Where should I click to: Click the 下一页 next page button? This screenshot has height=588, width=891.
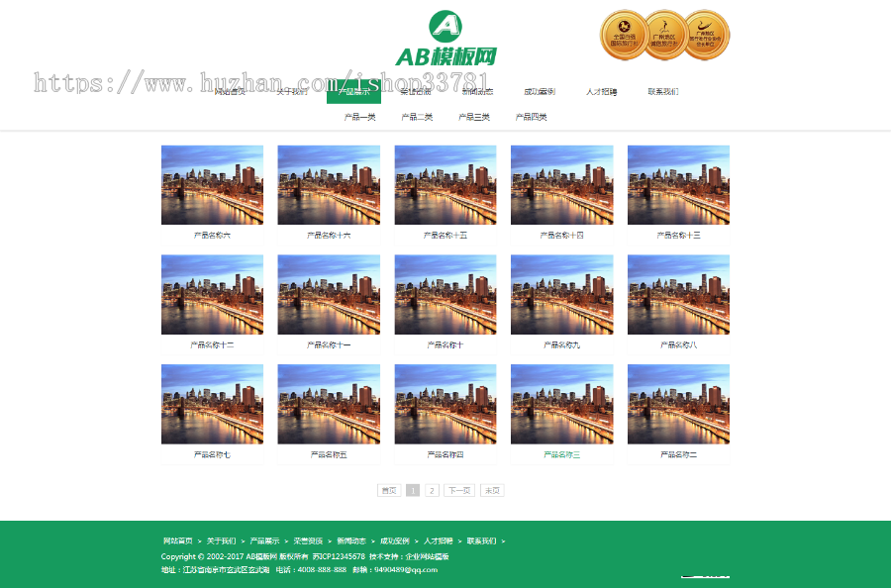click(x=458, y=489)
